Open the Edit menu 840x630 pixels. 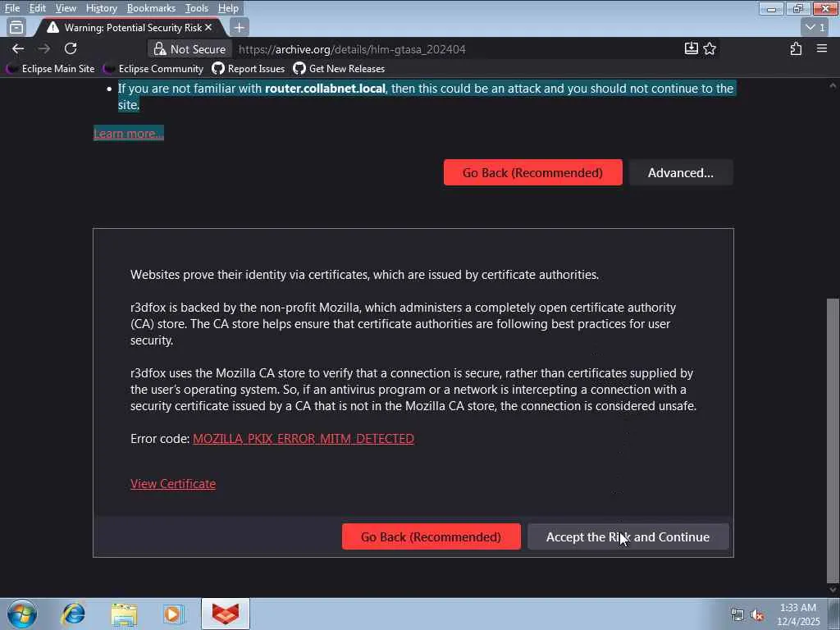click(x=38, y=8)
